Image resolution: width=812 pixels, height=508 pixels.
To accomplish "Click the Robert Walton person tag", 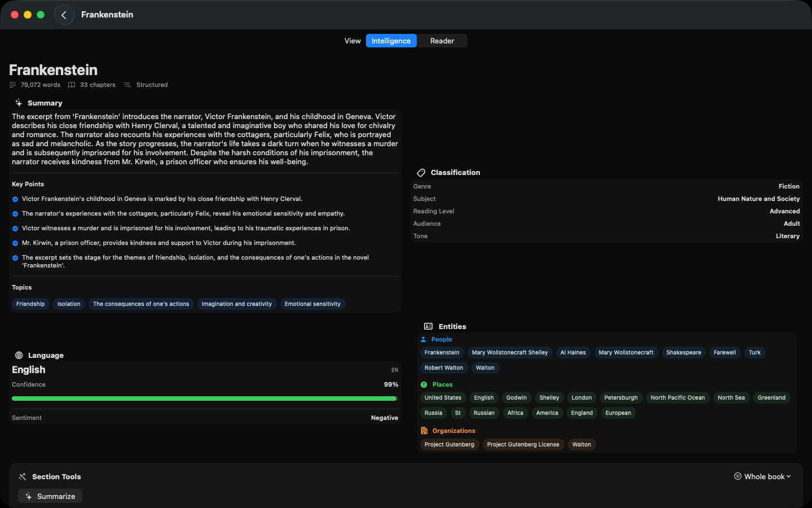I will click(444, 367).
